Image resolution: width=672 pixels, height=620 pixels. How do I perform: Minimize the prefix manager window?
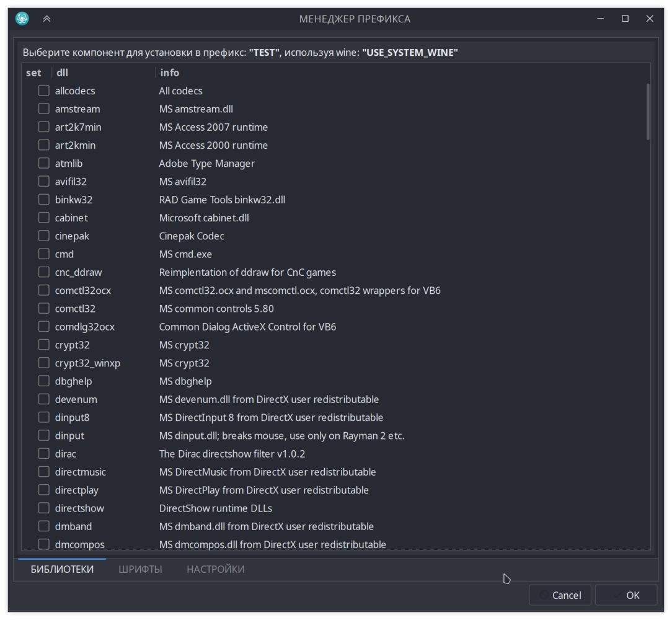click(601, 19)
